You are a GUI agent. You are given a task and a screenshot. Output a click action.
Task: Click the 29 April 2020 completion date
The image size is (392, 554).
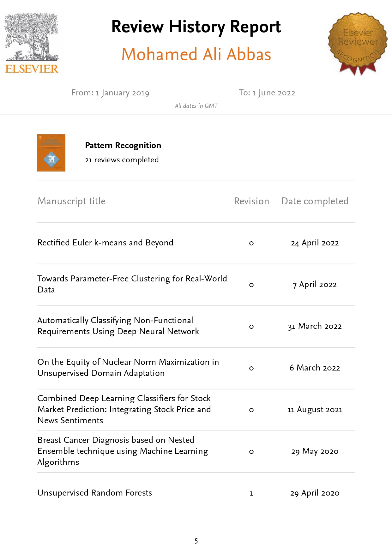(x=315, y=493)
